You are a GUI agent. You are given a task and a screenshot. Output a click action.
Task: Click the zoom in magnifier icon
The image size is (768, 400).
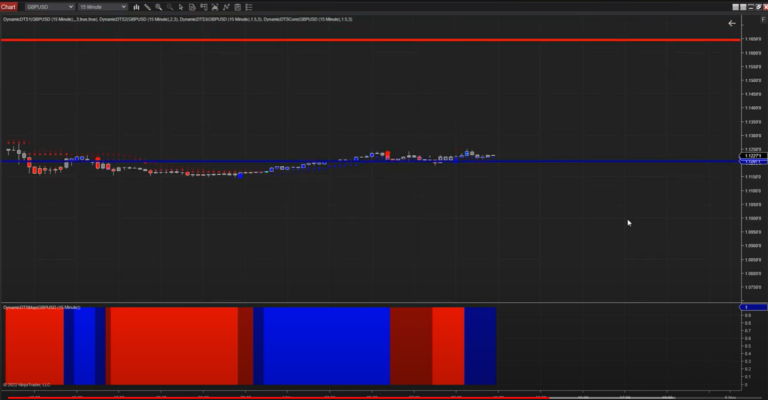coord(159,7)
